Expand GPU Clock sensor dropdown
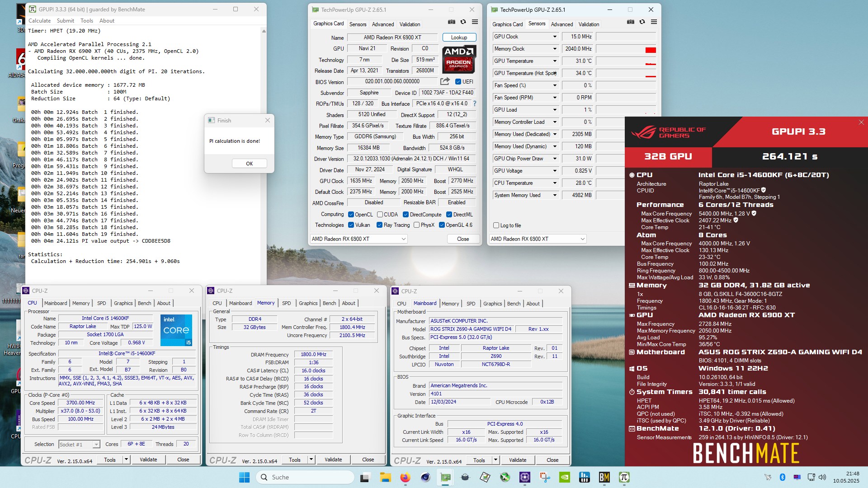Screen dimensions: 868x488 (555, 37)
